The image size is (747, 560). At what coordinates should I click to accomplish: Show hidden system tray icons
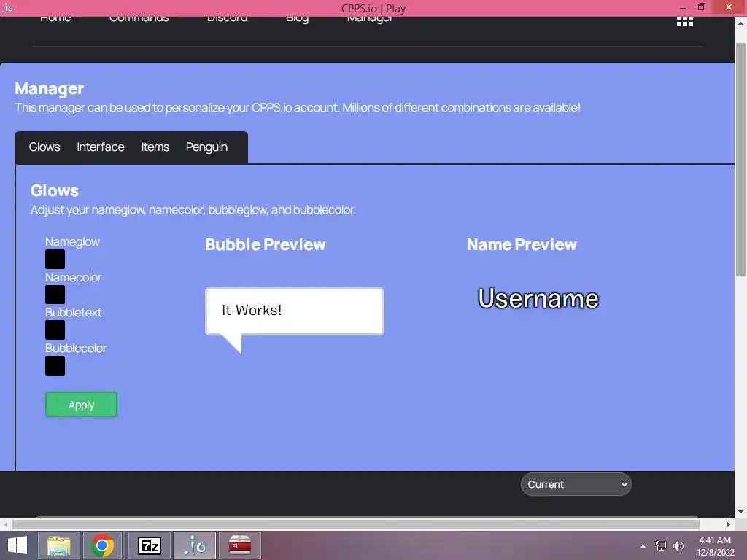(643, 546)
